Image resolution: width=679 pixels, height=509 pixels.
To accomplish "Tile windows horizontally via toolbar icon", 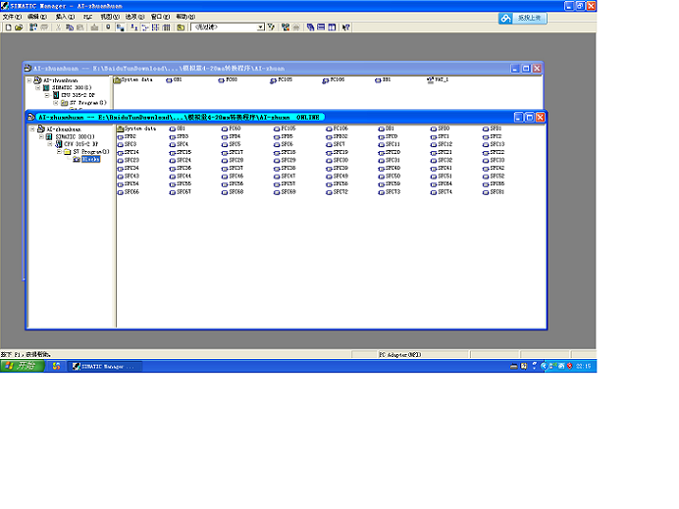I will 321,27.
